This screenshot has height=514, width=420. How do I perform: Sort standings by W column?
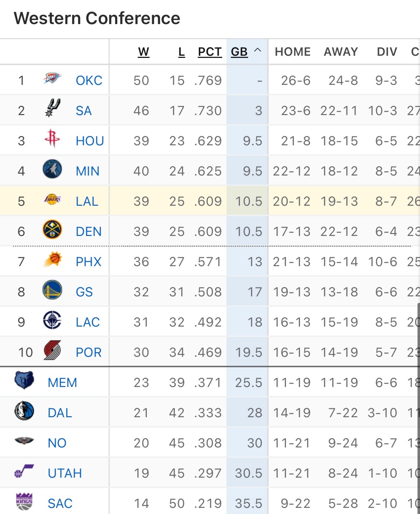pyautogui.click(x=143, y=52)
